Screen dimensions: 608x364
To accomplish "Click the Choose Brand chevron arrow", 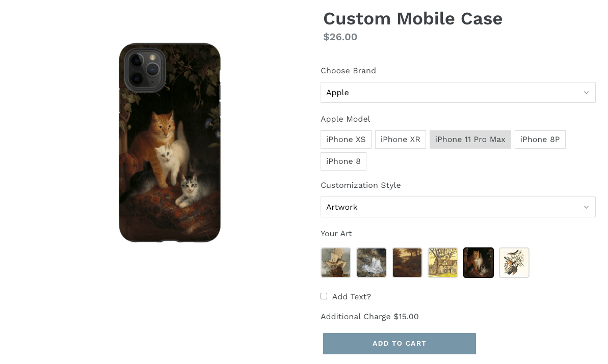I will click(586, 93).
